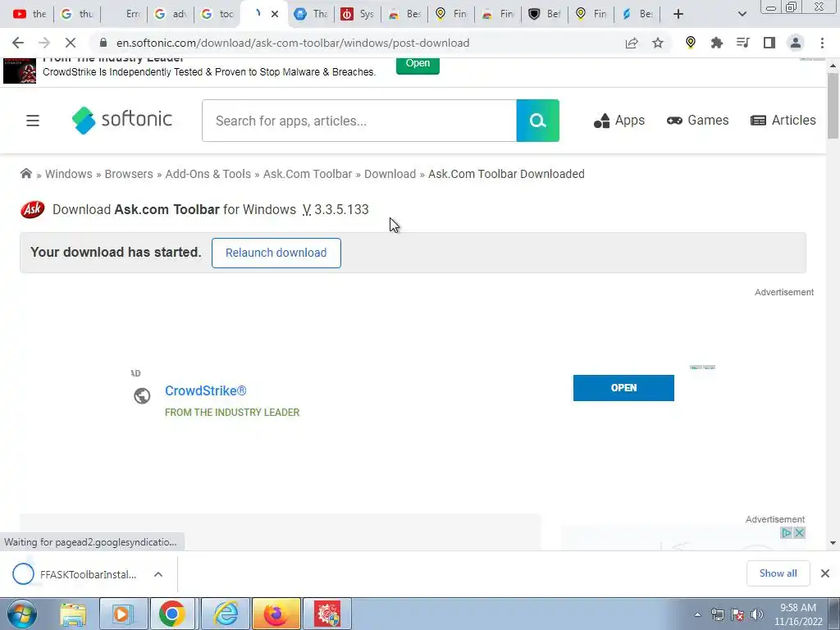Click Show all downloads
The width and height of the screenshot is (840, 630).
778,573
